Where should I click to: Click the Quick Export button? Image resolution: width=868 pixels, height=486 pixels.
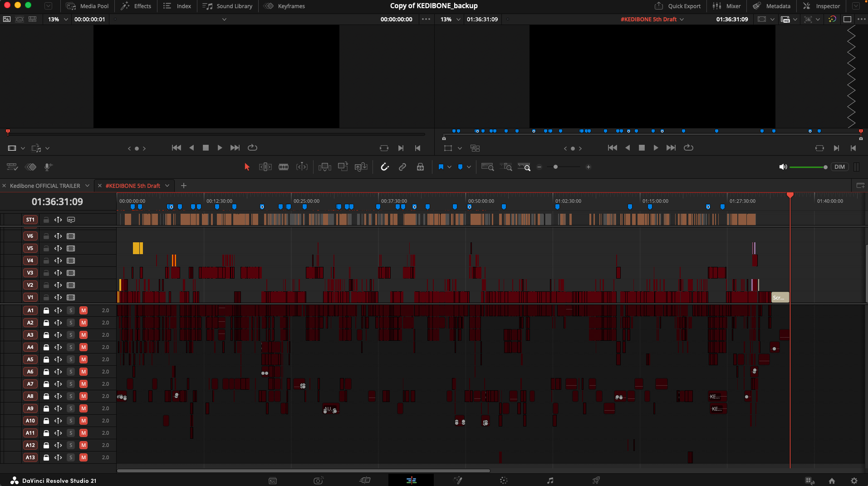[x=677, y=6]
